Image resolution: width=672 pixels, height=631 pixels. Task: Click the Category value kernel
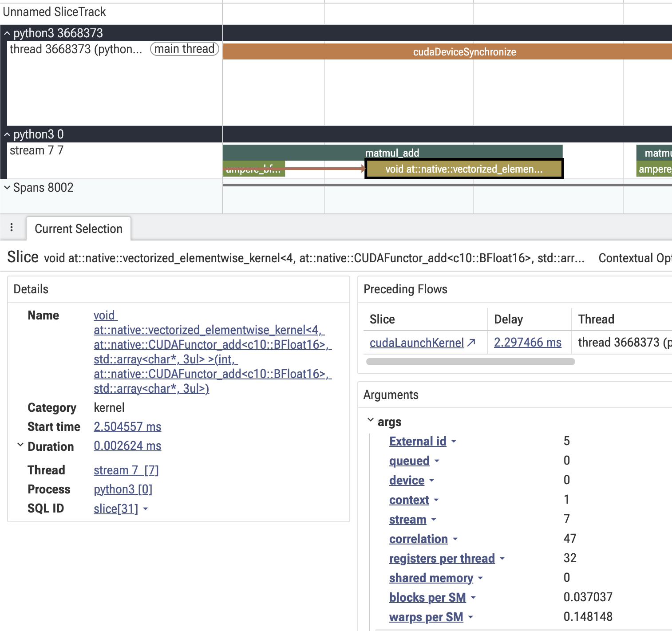(x=109, y=408)
